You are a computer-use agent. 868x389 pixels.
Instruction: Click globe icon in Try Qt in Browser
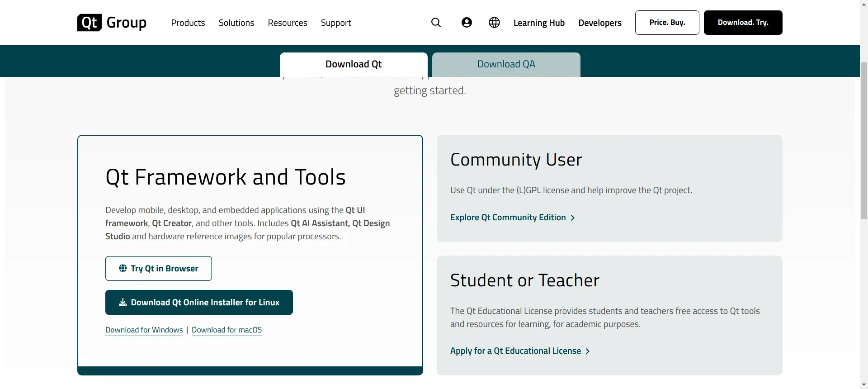pos(123,268)
